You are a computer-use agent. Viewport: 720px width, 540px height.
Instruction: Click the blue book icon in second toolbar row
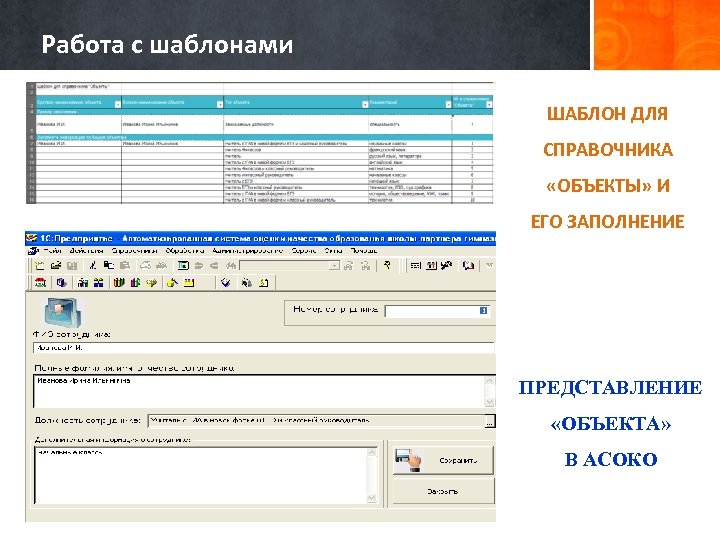click(x=61, y=282)
